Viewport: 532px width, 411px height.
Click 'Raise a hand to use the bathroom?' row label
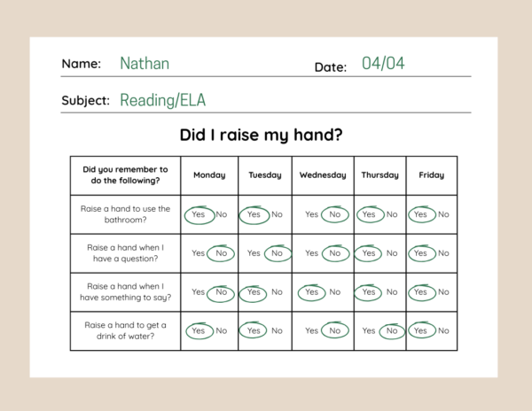(x=125, y=214)
